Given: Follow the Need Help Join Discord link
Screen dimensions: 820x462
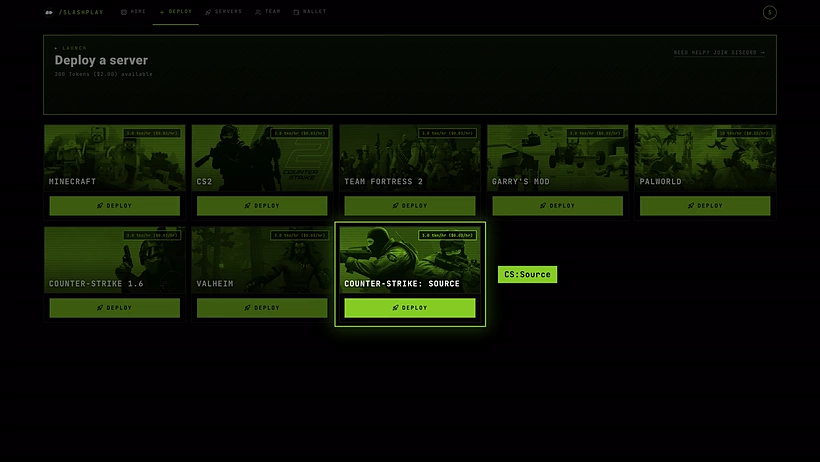Looking at the screenshot, I should 719,52.
